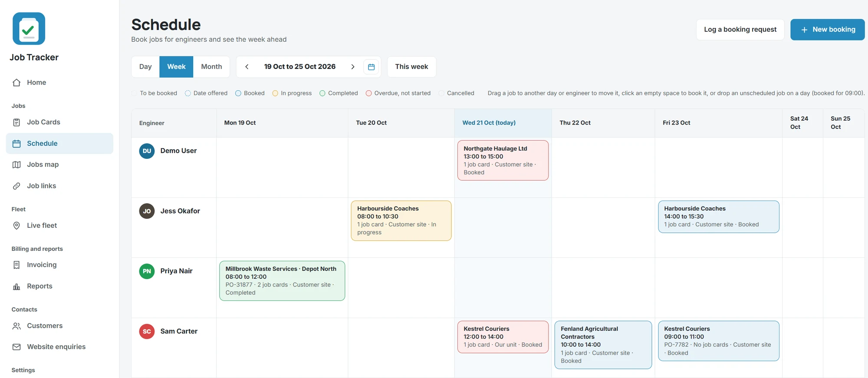The width and height of the screenshot is (868, 378).
Task: Click the Mon 19 Oct column header
Action: 282,123
